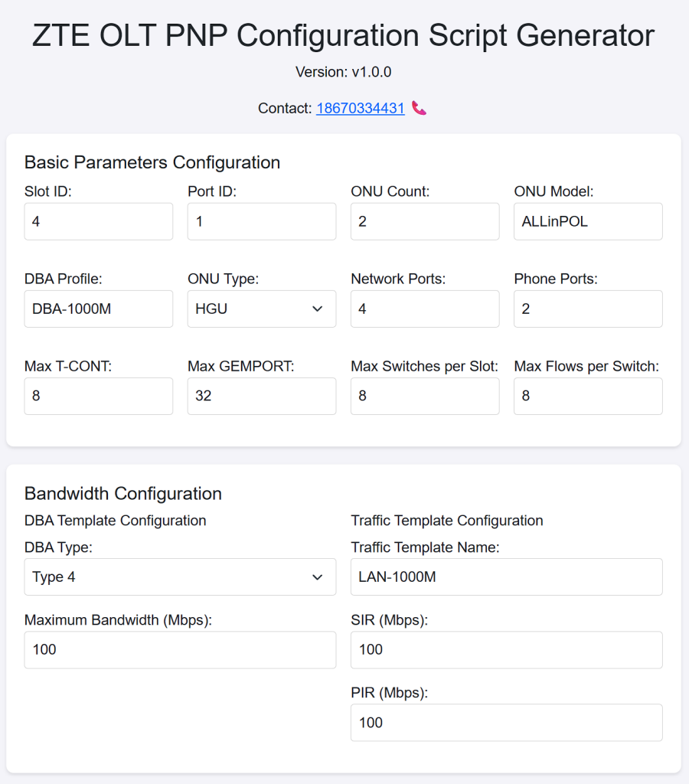
Task: Expand the ONU Type dropdown
Action: click(262, 309)
